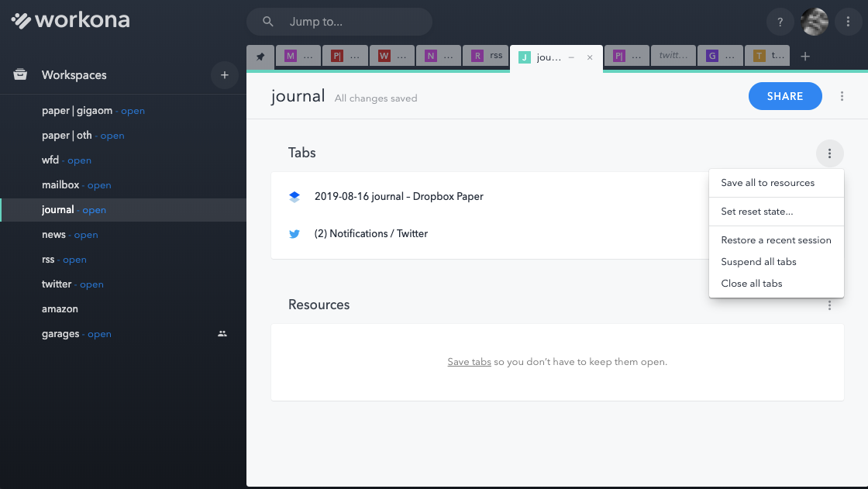Screen dimensions: 868x489
Task: Click the Workona logo
Action: click(x=71, y=20)
